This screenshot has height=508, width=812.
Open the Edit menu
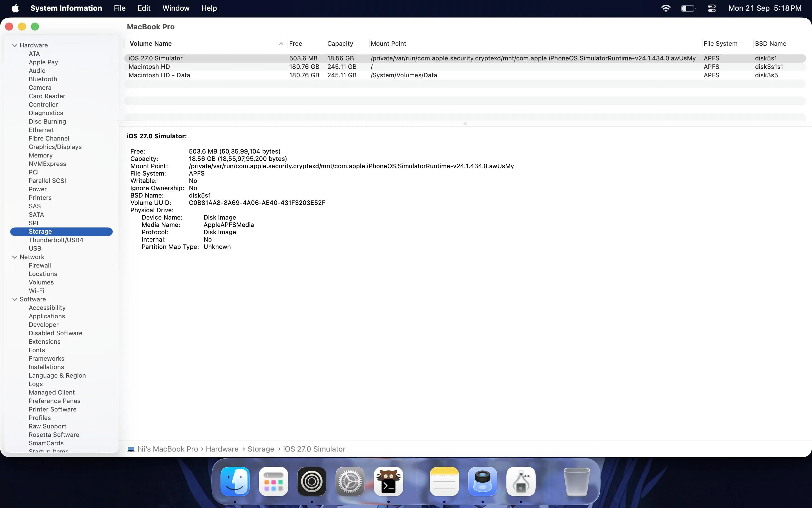[144, 8]
